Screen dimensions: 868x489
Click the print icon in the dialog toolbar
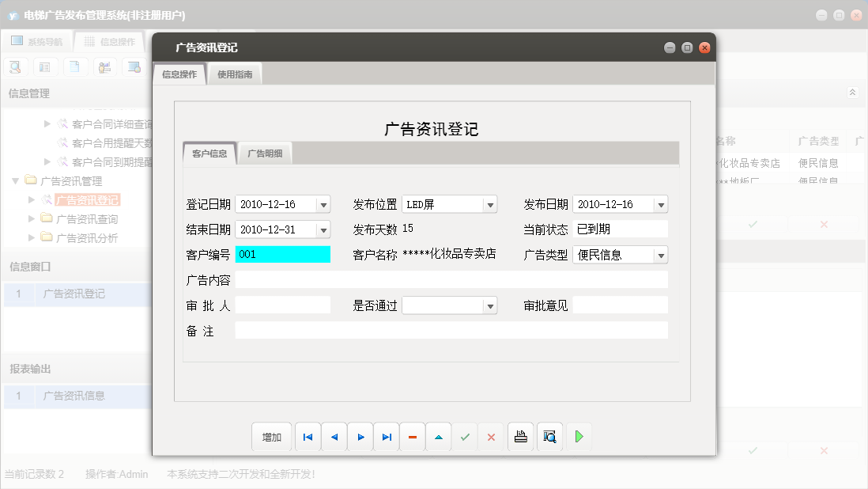[520, 436]
